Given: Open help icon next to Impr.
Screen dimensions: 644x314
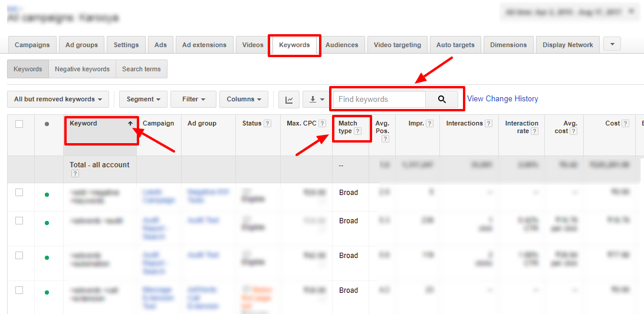Looking at the screenshot, I should pyautogui.click(x=429, y=124).
